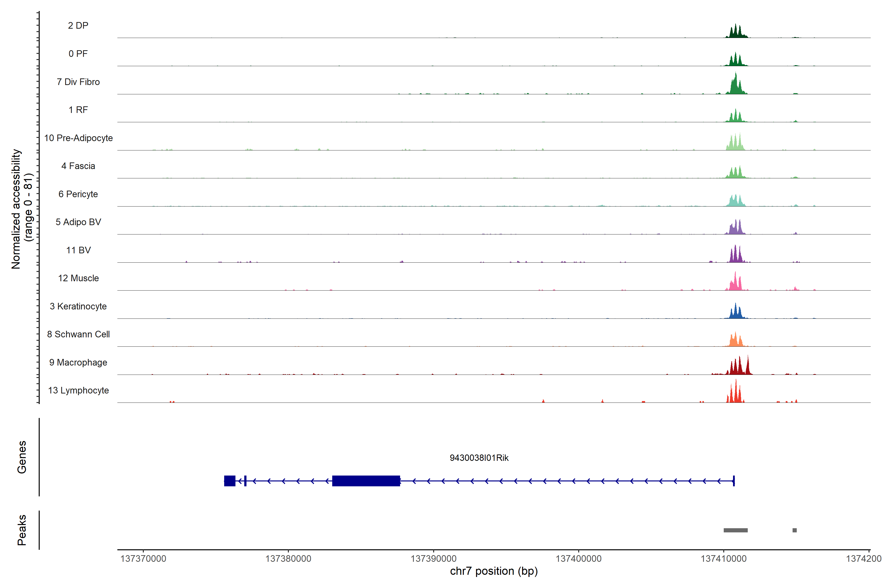The width and height of the screenshot is (882, 588).
Task: Click the chr7 position (bp) axis title
Action: pyautogui.click(x=493, y=571)
